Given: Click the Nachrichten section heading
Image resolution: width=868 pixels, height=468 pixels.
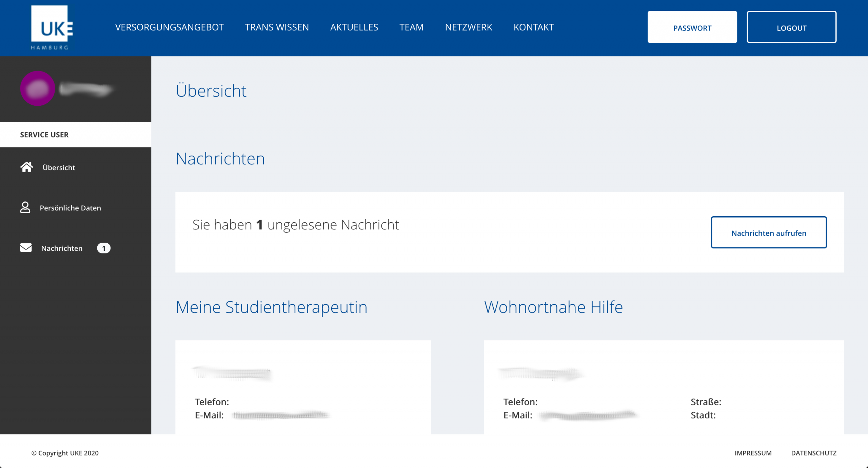Looking at the screenshot, I should click(x=220, y=159).
